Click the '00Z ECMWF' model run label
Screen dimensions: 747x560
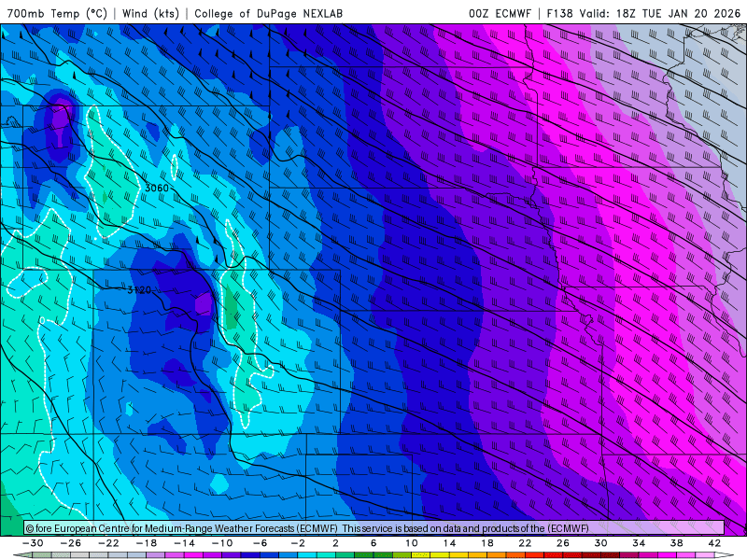point(500,13)
